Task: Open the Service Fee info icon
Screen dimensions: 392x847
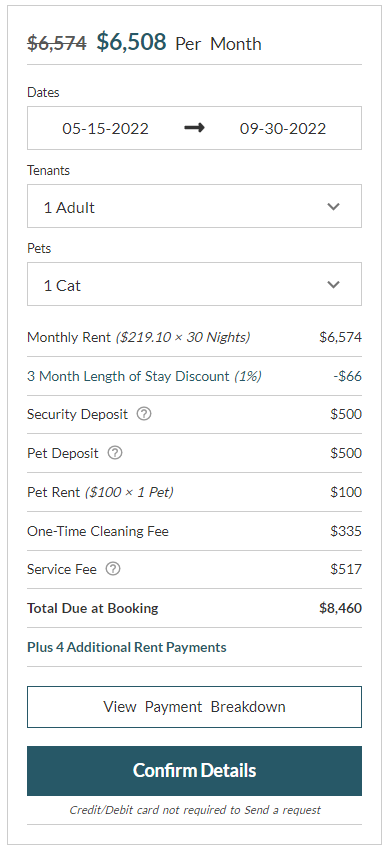Action: click(112, 569)
